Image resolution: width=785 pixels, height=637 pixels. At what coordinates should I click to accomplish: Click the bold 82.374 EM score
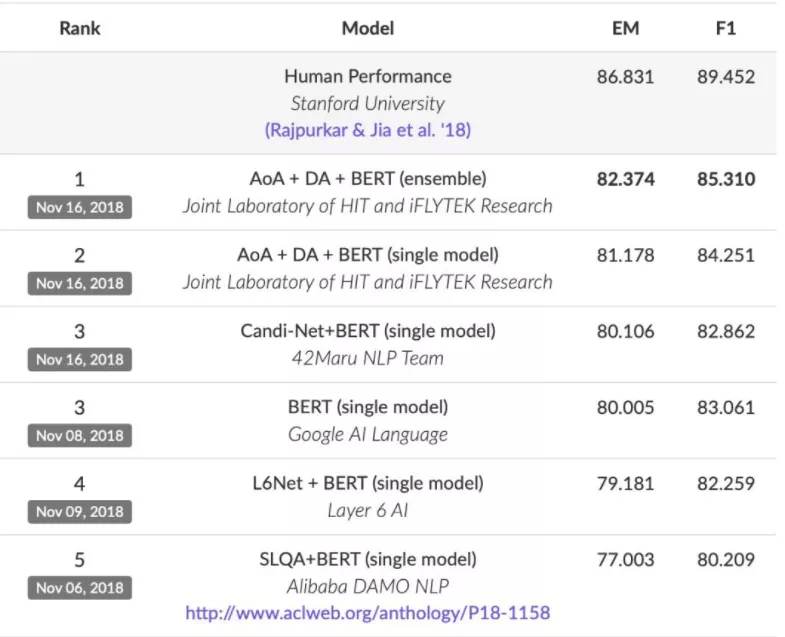coord(625,179)
